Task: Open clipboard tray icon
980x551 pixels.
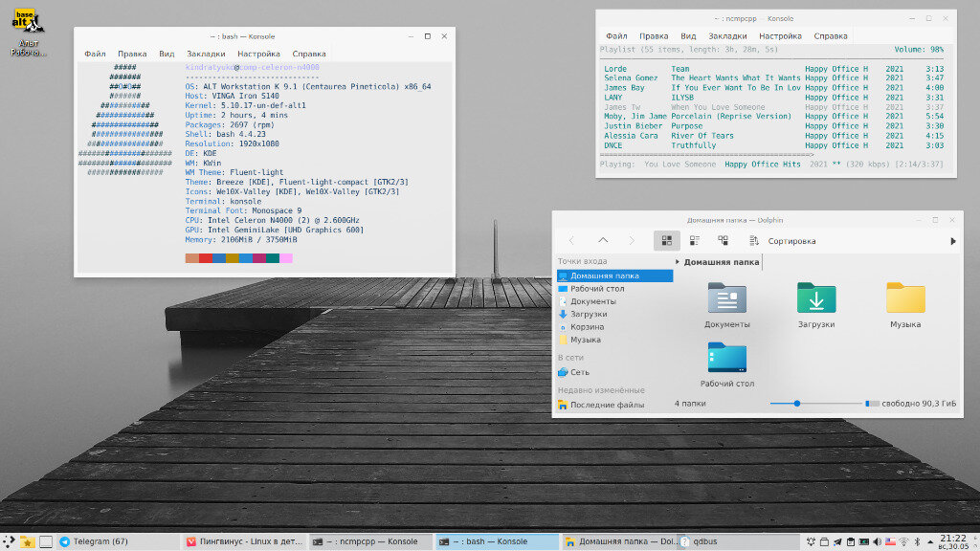Action: pos(851,541)
